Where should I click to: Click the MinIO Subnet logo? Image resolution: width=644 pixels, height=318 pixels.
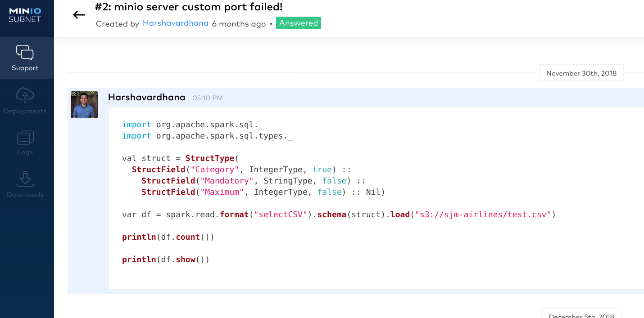point(25,15)
